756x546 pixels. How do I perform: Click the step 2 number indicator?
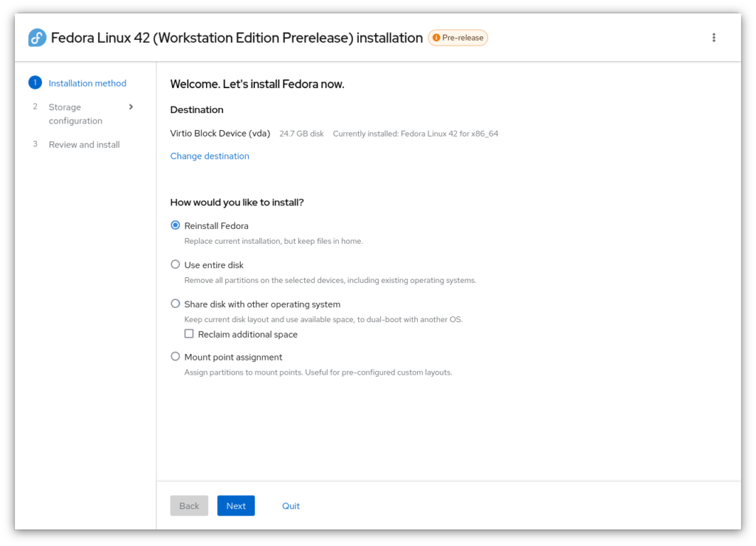tap(35, 107)
